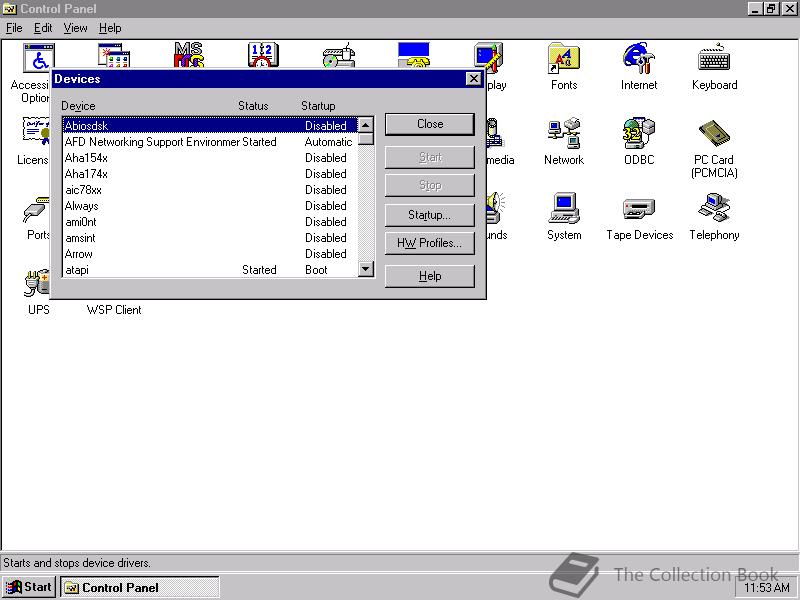Click the taskbar clock showing 11:53 AM
This screenshot has width=800, height=600.
[766, 588]
